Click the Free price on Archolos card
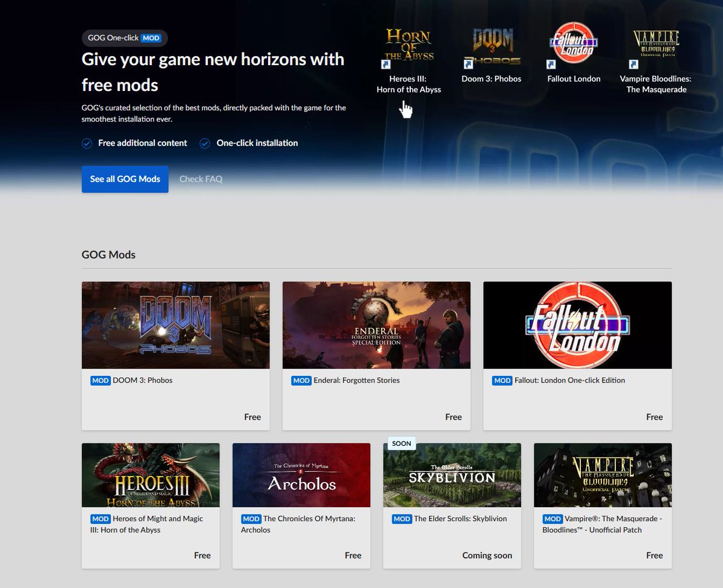Viewport: 723px width, 588px height. click(353, 555)
